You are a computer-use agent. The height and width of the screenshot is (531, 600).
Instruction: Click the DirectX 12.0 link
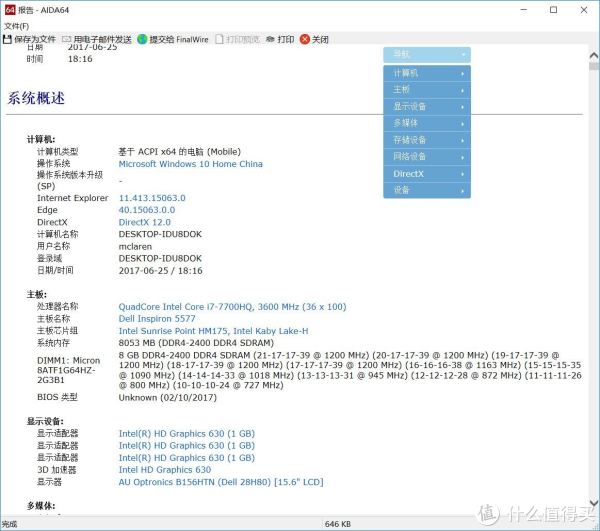pyautogui.click(x=145, y=222)
